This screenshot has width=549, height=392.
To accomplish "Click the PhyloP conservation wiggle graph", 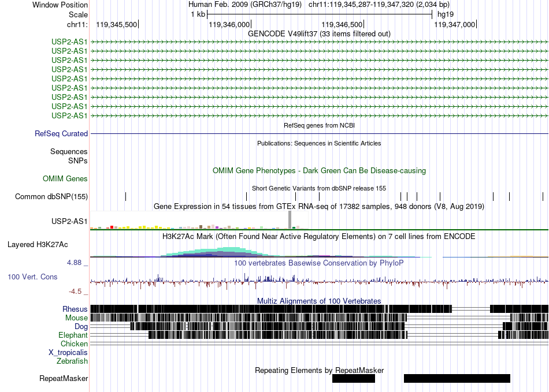I will [320, 282].
